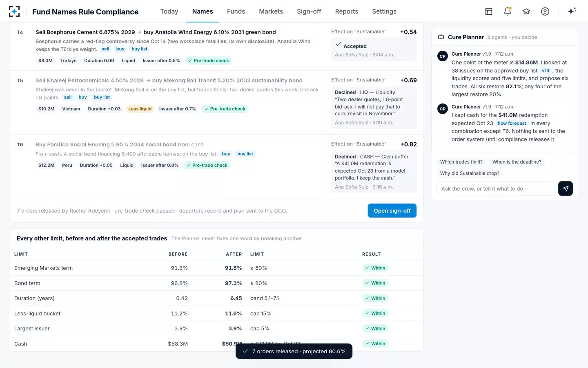Open the Sign-off tab
The image size is (588, 368).
[309, 11]
